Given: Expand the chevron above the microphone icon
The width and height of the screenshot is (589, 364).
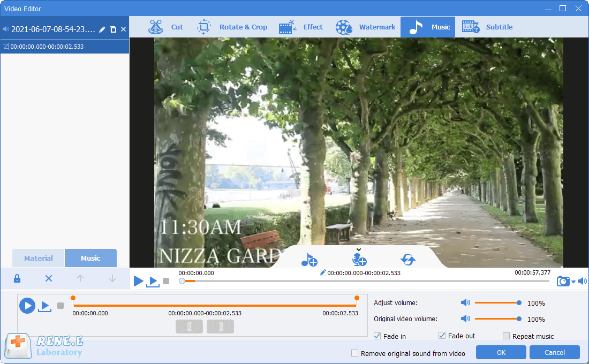Looking at the screenshot, I should point(359,249).
